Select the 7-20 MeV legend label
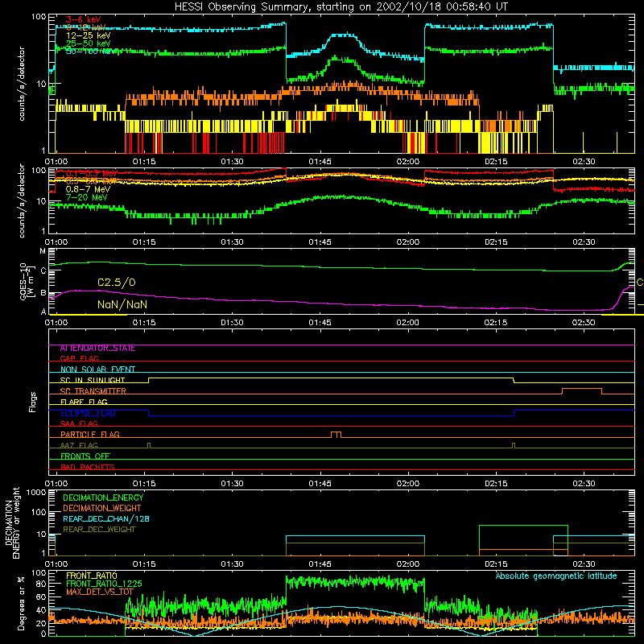This screenshot has width=644, height=644. [87, 197]
